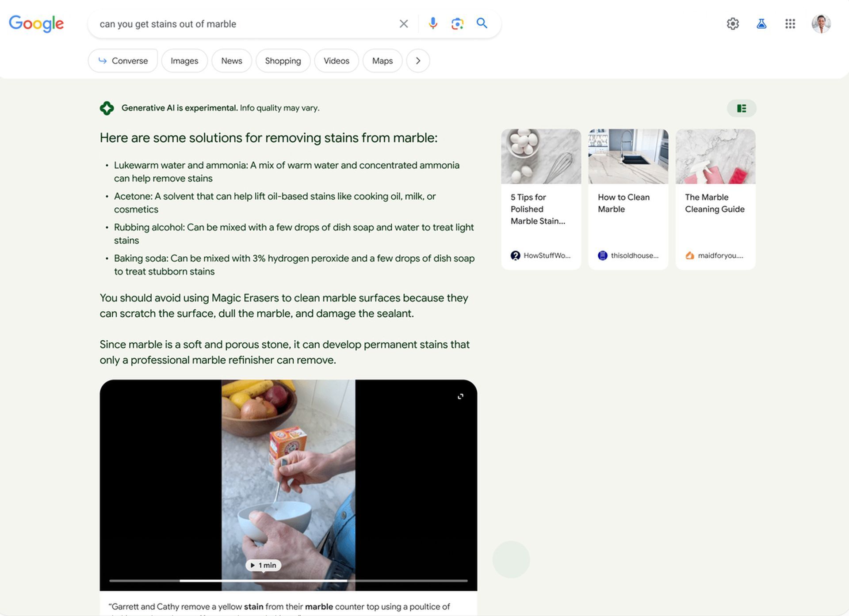Click inside the search query field
The height and width of the screenshot is (616, 849).
(243, 24)
